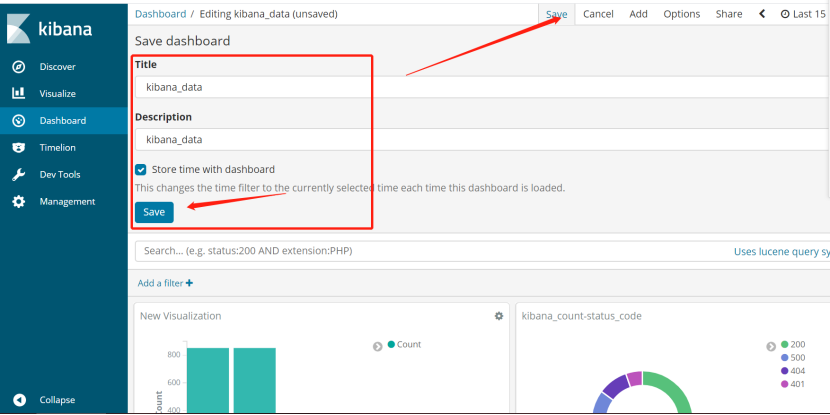830x415 pixels.
Task: Click the Collapse sidebar label
Action: (x=57, y=400)
